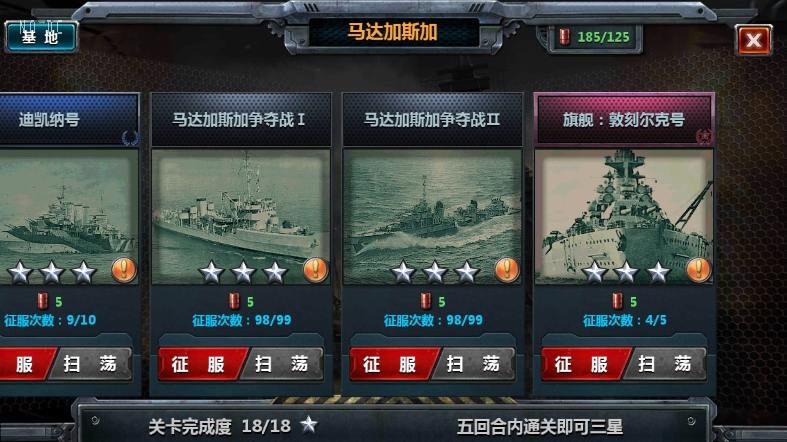The height and width of the screenshot is (442, 787).
Task: Close the 马达加斯加 stage window
Action: (753, 40)
